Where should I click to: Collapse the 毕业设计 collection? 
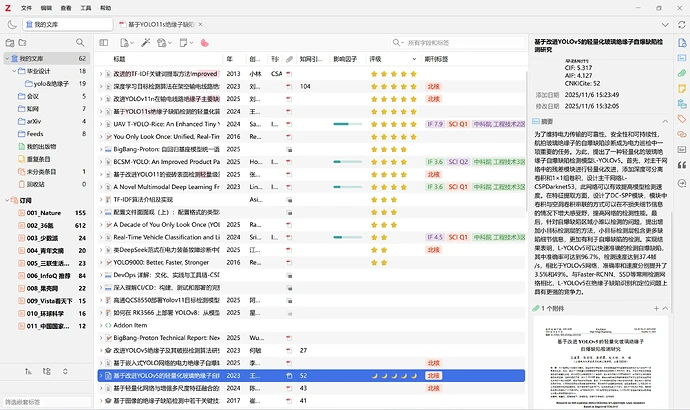(x=14, y=71)
